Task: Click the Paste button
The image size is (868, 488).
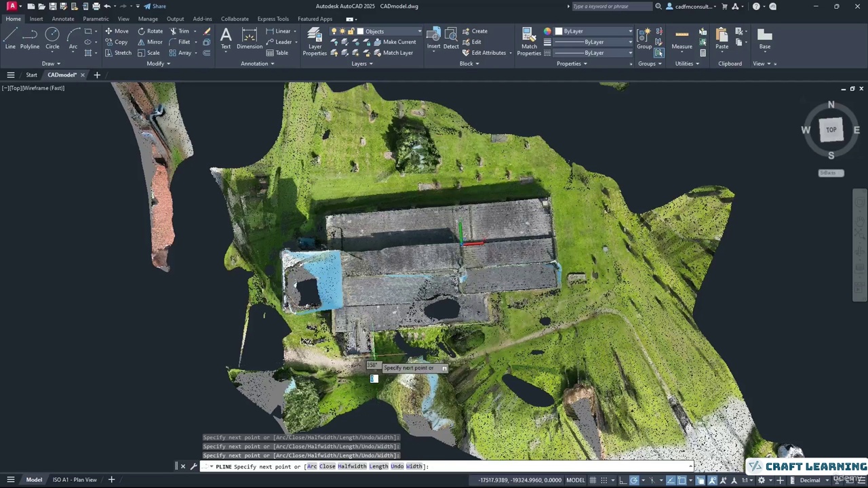Action: click(722, 39)
